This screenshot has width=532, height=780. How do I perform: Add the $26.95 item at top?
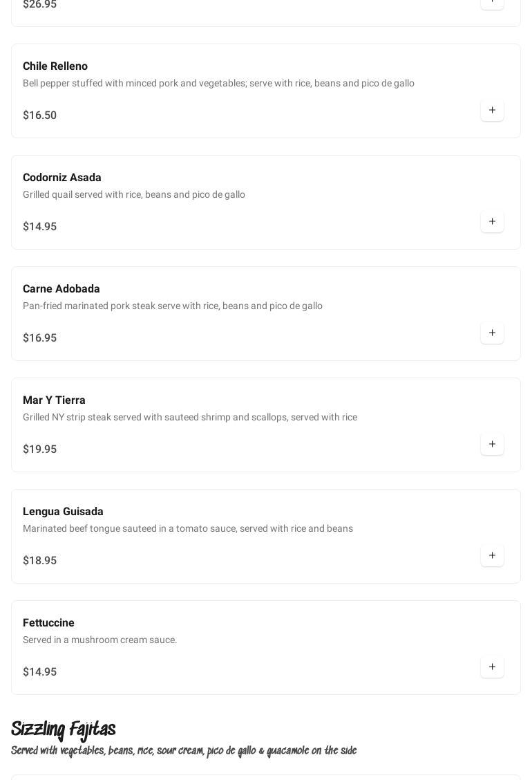[x=492, y=3]
